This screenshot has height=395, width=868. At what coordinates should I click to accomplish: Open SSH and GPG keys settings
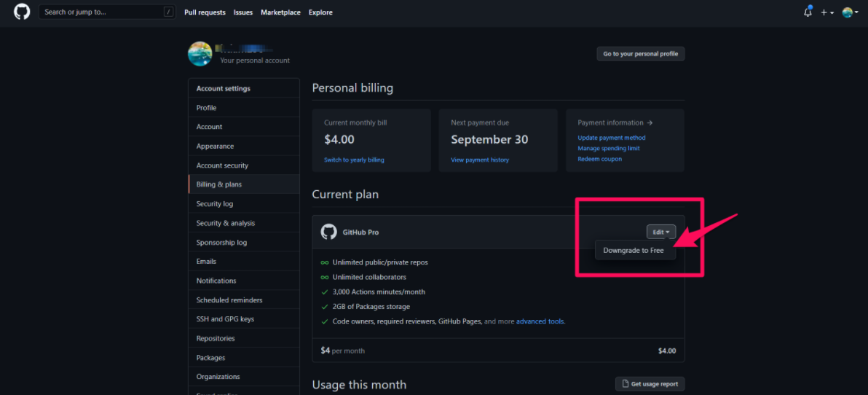click(x=243, y=319)
